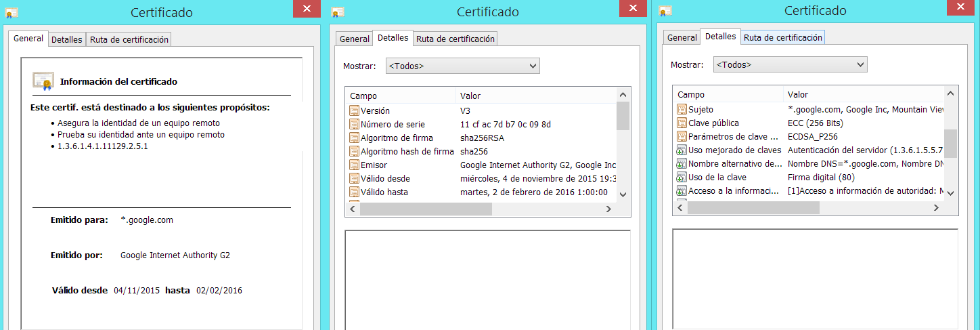Screen dimensions: 980x330
Task: Close the Certificado window showing Información del certificado
Action: [307, 8]
